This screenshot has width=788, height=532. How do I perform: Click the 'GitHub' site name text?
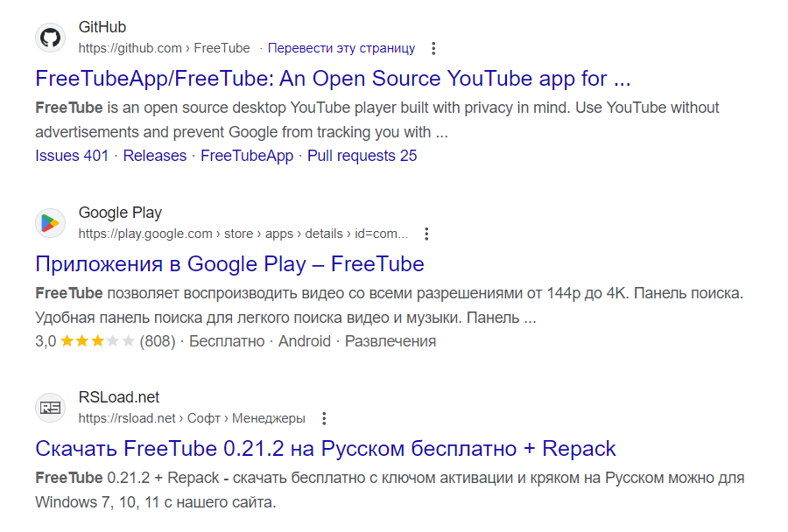tap(102, 28)
